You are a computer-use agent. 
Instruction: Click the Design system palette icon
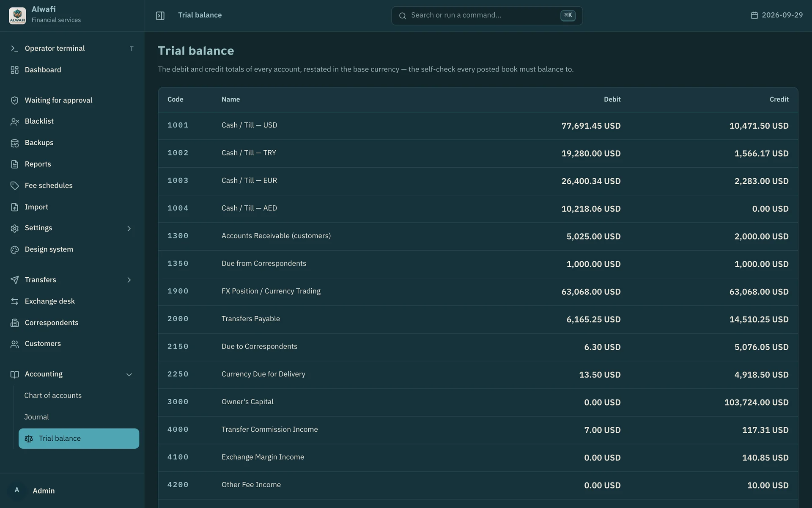point(14,250)
